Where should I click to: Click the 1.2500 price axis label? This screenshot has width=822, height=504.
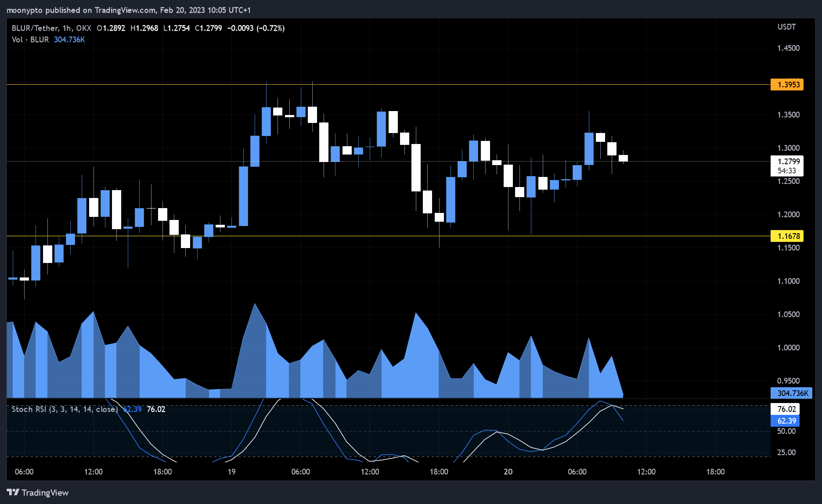click(788, 181)
